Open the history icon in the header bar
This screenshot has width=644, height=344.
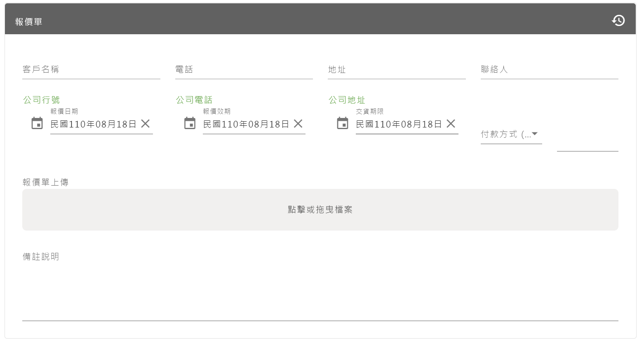pyautogui.click(x=618, y=20)
